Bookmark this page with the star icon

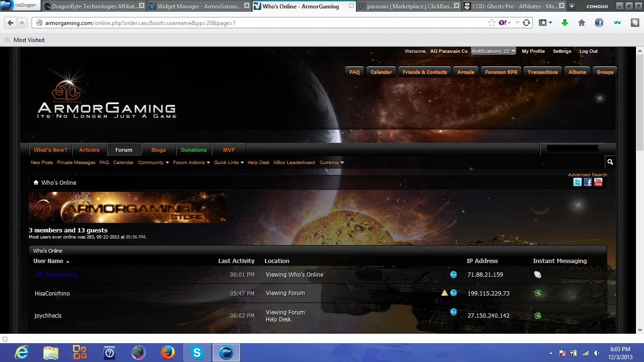coord(492,23)
